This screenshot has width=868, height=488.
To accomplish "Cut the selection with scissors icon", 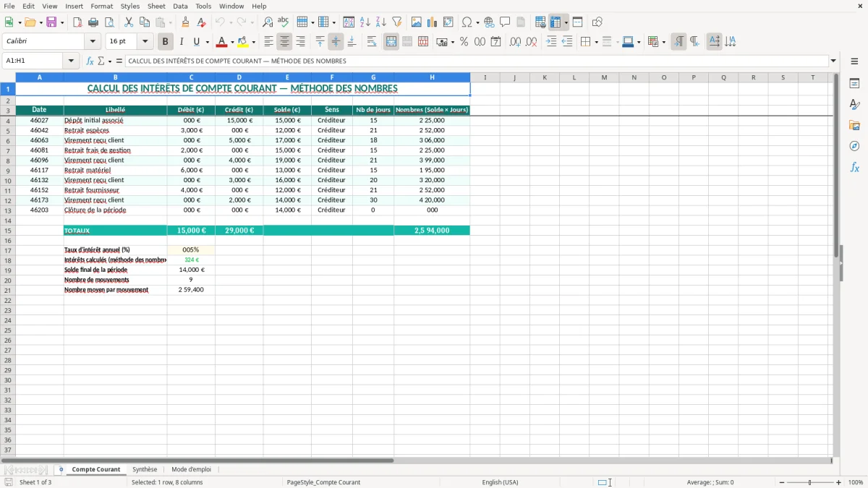I will click(x=129, y=22).
